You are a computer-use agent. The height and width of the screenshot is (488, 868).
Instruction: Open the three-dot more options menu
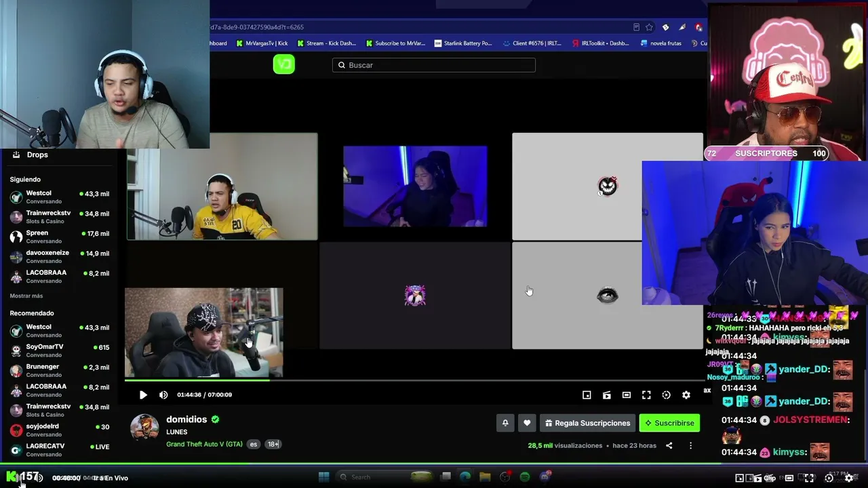click(690, 446)
